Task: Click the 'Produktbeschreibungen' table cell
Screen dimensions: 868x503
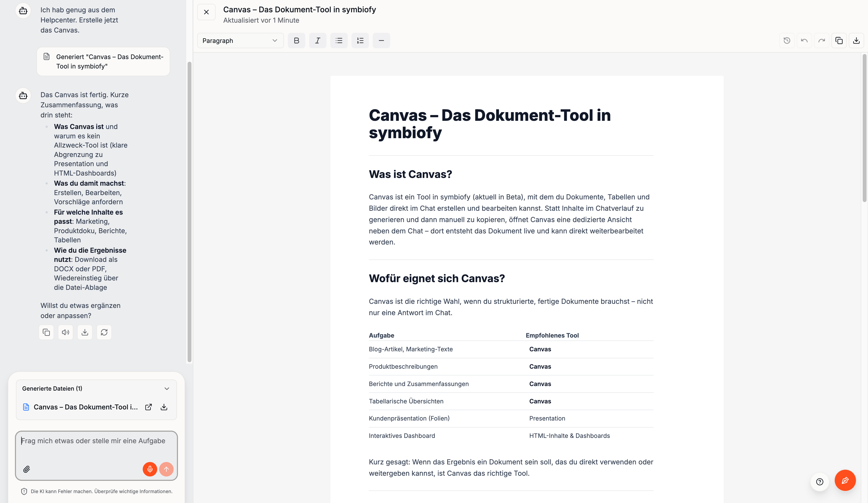Action: [403, 367]
